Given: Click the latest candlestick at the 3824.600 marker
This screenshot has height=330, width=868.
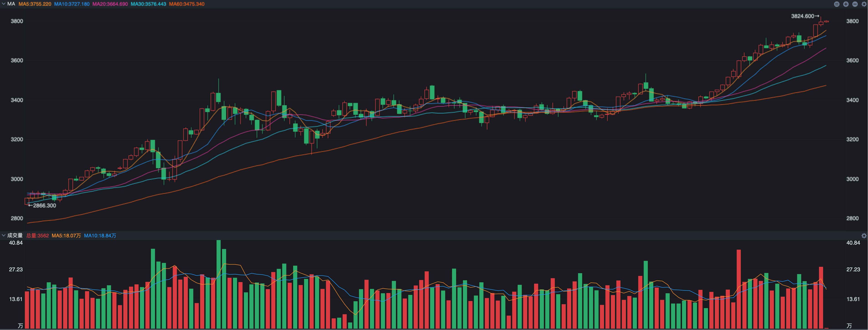Looking at the screenshot, I should (x=821, y=22).
